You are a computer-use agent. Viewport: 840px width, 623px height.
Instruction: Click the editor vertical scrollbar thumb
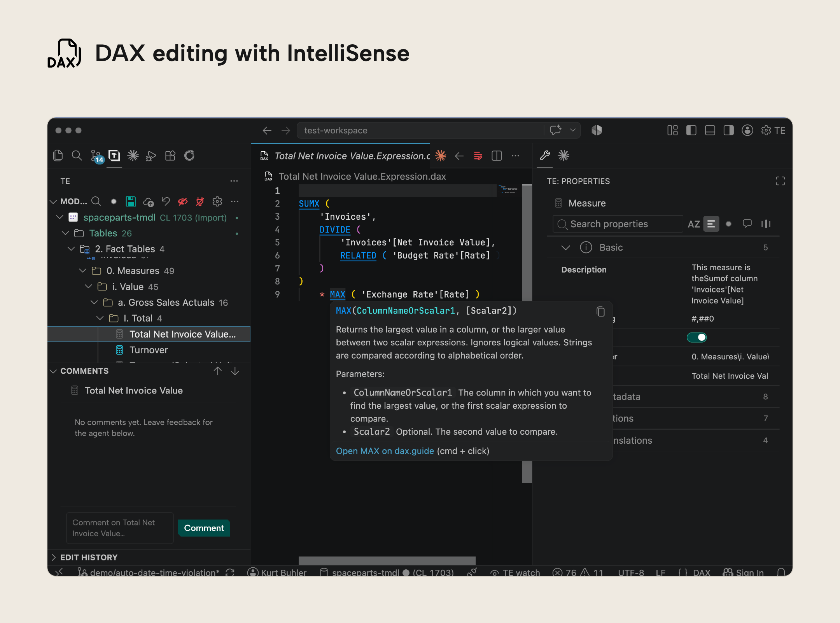(x=527, y=334)
